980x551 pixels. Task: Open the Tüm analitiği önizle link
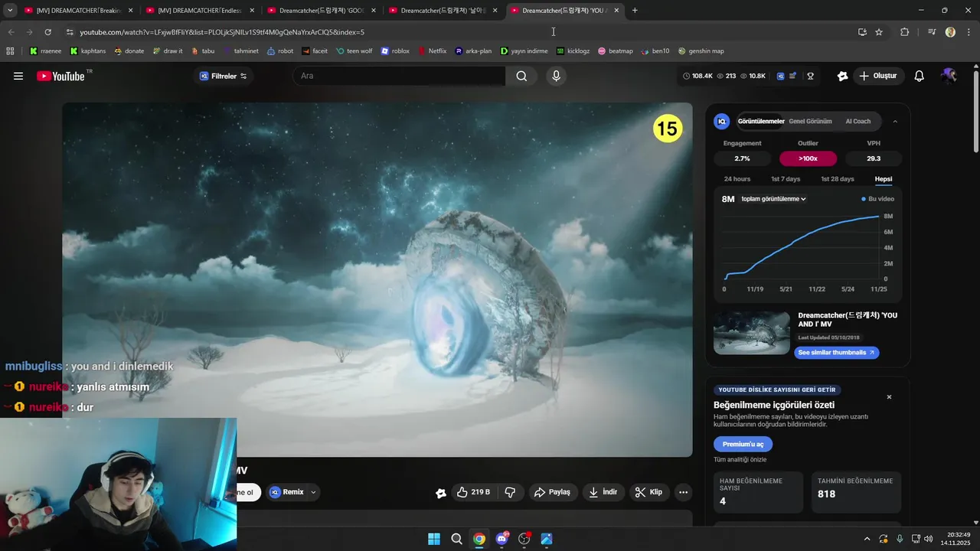coord(740,460)
